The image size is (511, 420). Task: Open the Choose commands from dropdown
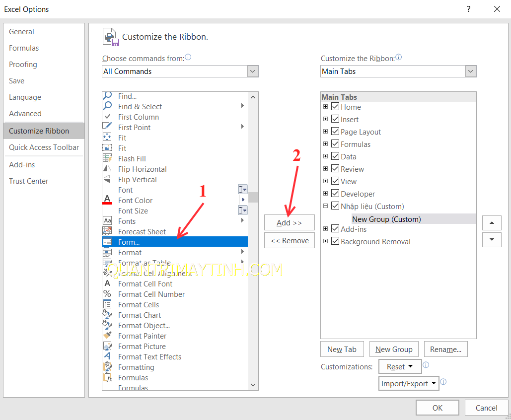pyautogui.click(x=253, y=71)
